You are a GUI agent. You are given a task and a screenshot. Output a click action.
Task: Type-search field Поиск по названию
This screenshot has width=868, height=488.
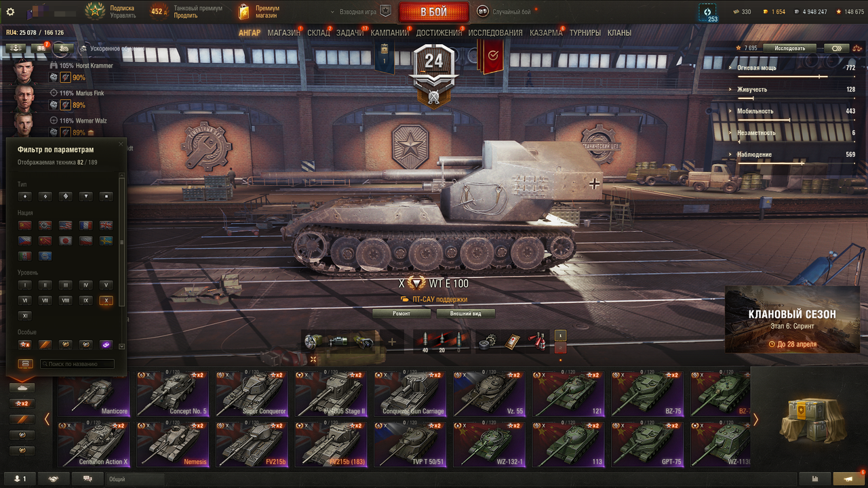click(77, 364)
